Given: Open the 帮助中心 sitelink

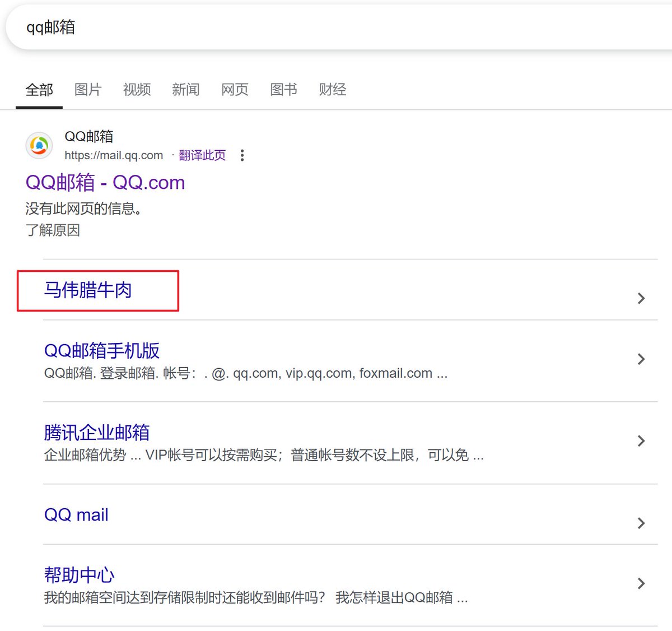Looking at the screenshot, I should (79, 574).
